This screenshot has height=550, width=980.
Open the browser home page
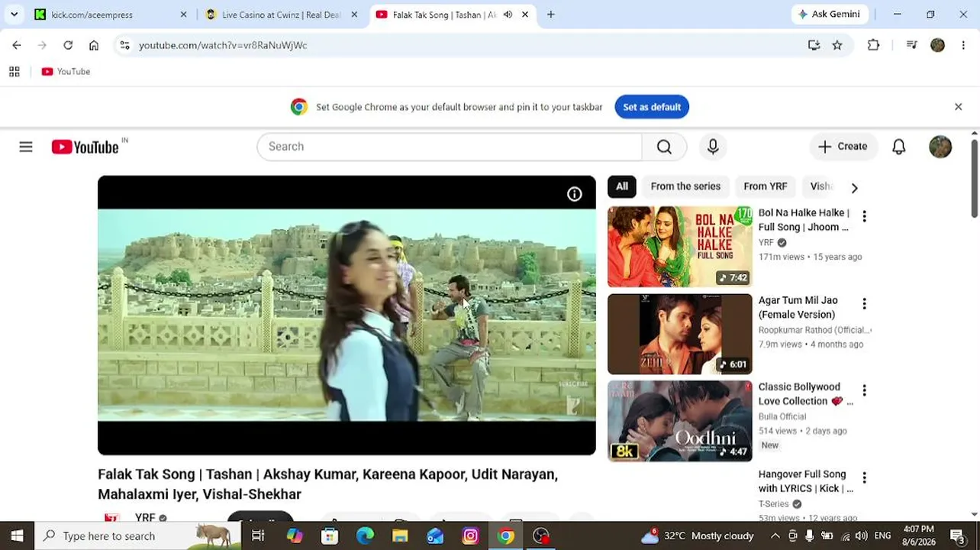[94, 45]
